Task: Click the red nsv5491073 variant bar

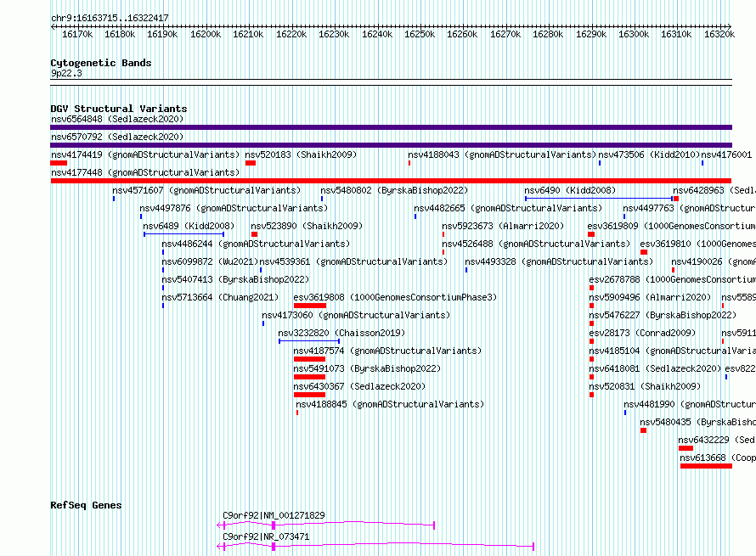Action: pos(309,377)
